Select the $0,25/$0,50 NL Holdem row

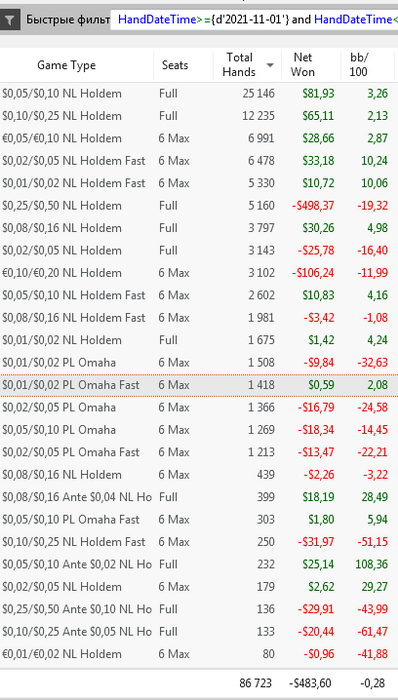pyautogui.click(x=199, y=206)
